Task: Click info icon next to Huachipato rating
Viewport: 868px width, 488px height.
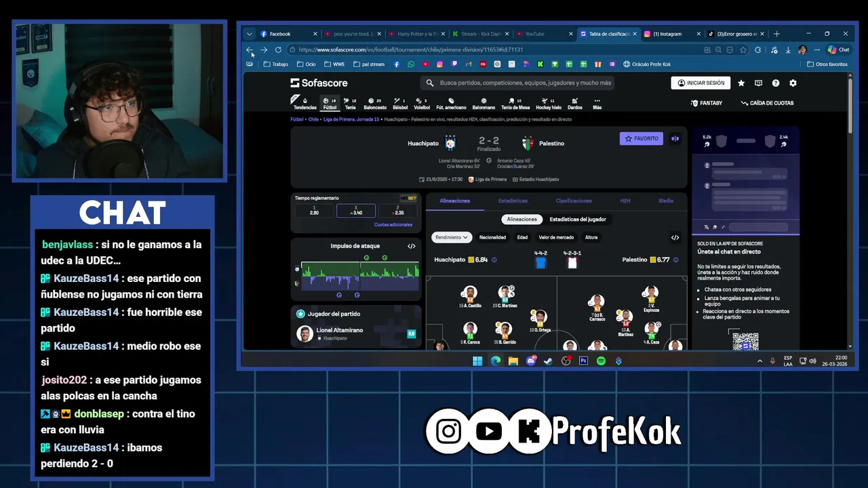Action: (494, 260)
